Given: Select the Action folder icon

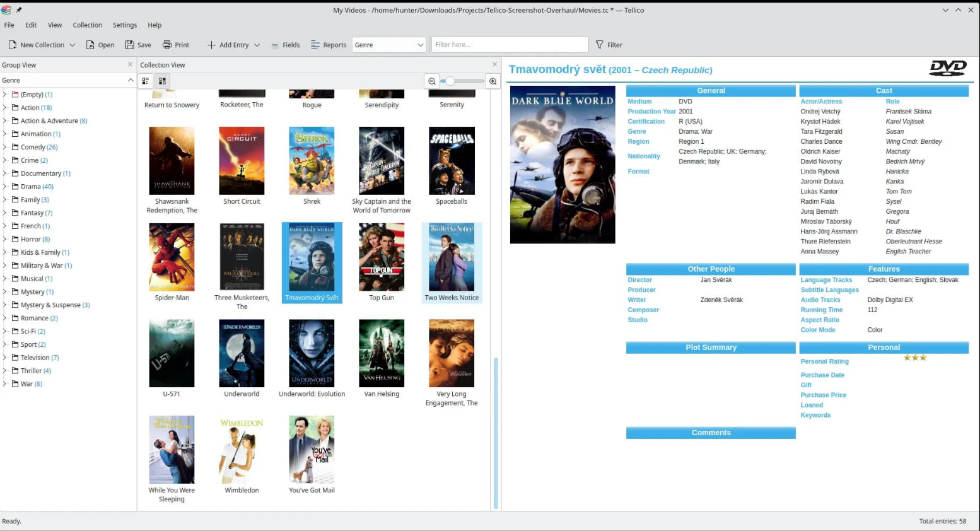Looking at the screenshot, I should pos(15,107).
